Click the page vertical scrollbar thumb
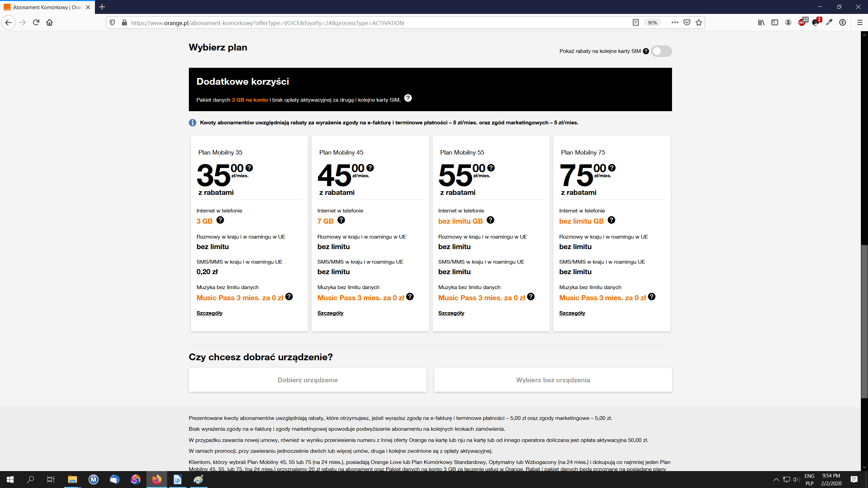The image size is (868, 488). tap(864, 322)
